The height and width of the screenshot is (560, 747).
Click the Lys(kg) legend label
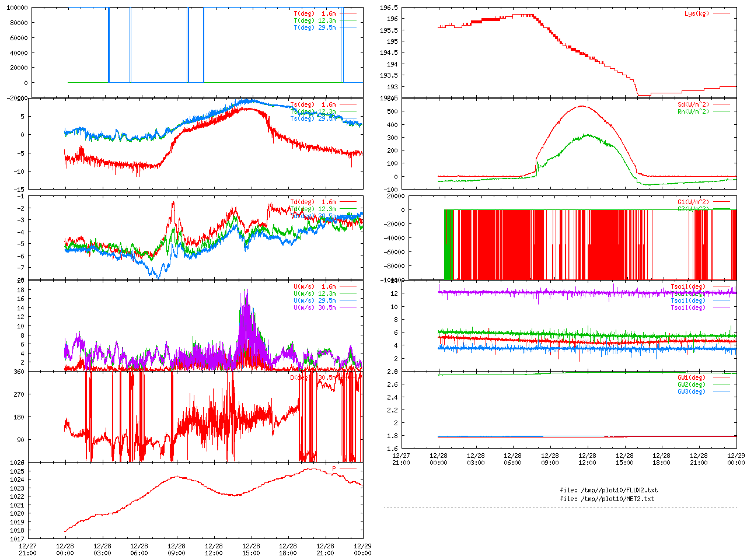tap(696, 13)
